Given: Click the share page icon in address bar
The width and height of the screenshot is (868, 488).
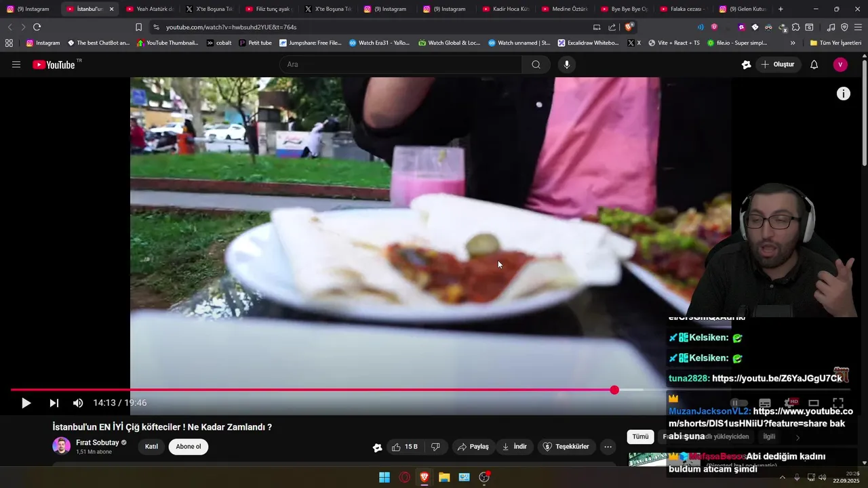Looking at the screenshot, I should tap(612, 27).
